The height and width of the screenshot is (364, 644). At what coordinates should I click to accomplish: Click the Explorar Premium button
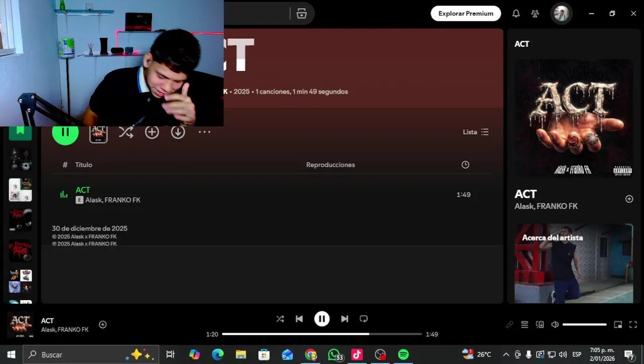point(466,14)
